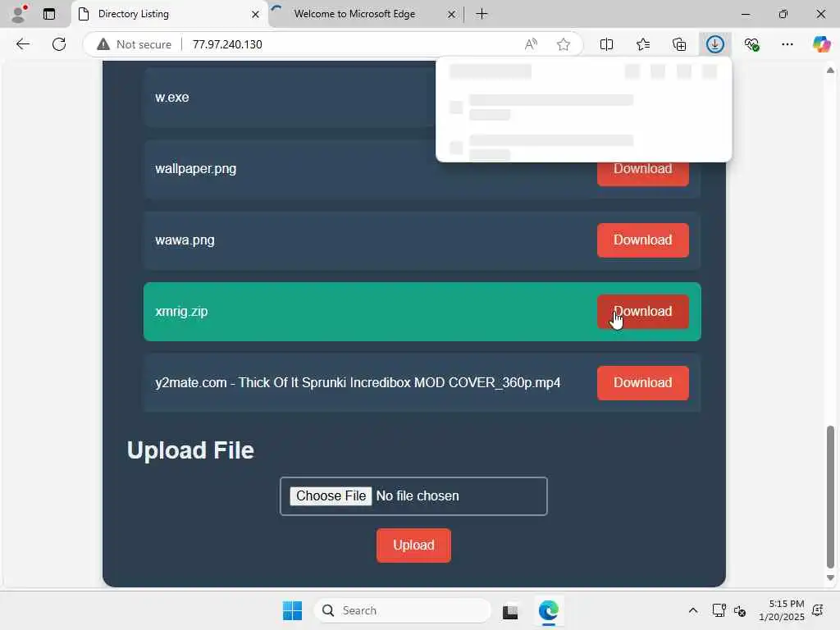The height and width of the screenshot is (630, 840).
Task: Click the Read aloud icon
Action: coord(531,44)
